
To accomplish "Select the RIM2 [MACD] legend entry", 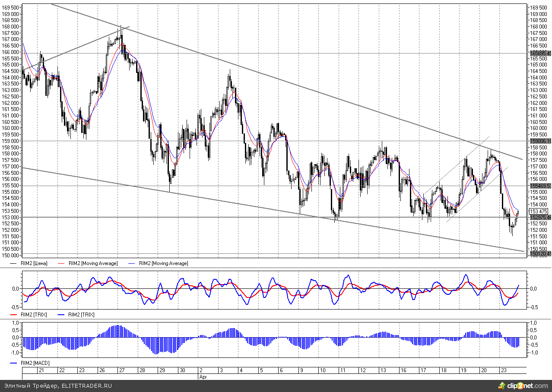I will tap(34, 363).
